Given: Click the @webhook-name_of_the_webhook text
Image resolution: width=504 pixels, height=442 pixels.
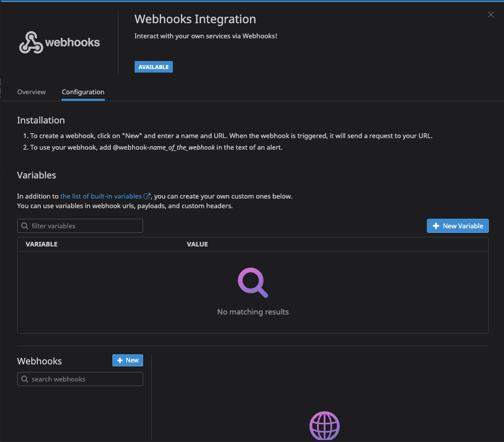Looking at the screenshot, I should click(164, 147).
